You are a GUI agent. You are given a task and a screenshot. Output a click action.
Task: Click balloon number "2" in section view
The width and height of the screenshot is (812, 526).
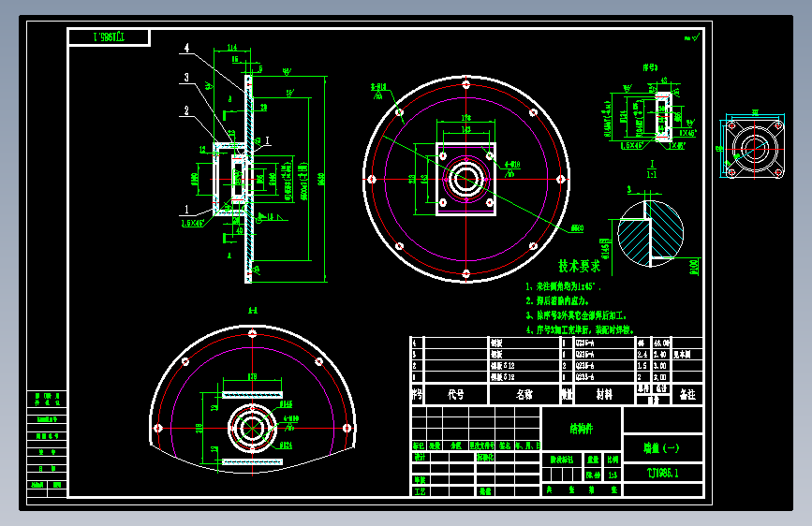(x=186, y=110)
